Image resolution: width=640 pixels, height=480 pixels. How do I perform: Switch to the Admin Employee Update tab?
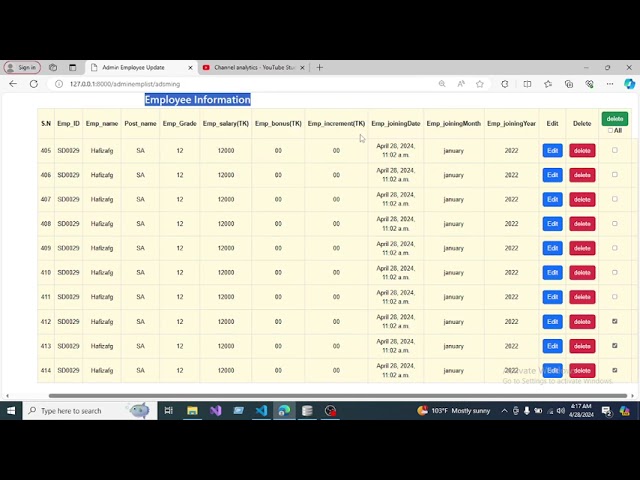141,67
